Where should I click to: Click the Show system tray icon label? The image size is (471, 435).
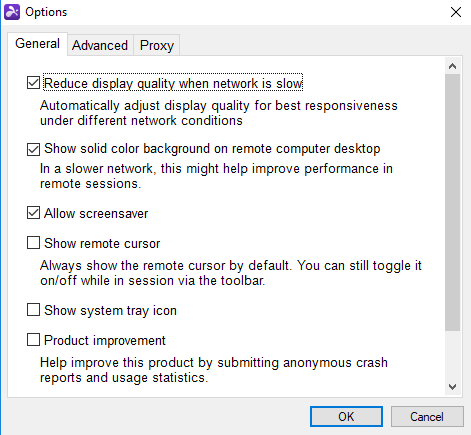[x=110, y=310]
